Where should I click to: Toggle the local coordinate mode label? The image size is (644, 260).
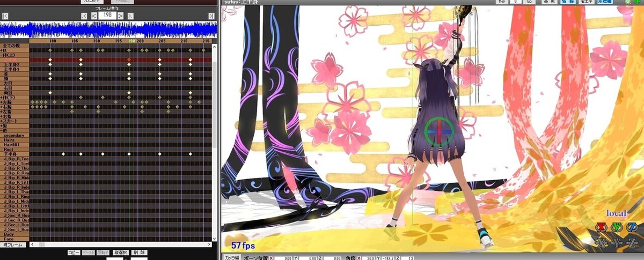pyautogui.click(x=616, y=213)
